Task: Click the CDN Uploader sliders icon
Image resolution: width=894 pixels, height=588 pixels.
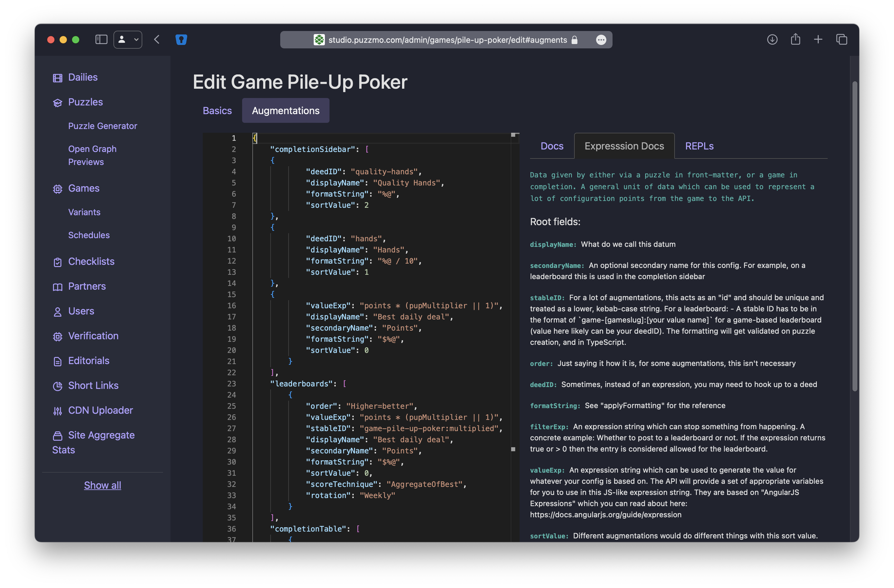Action: click(x=57, y=411)
